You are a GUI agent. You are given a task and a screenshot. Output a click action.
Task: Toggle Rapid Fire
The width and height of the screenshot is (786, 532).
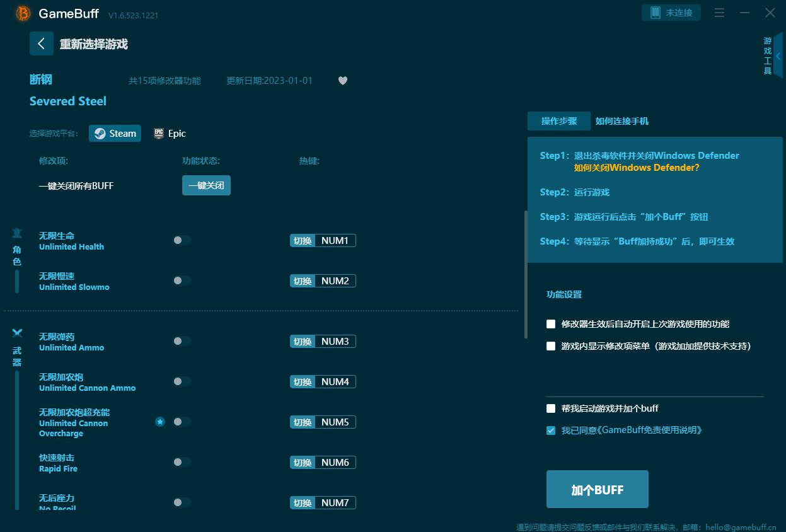point(182,462)
